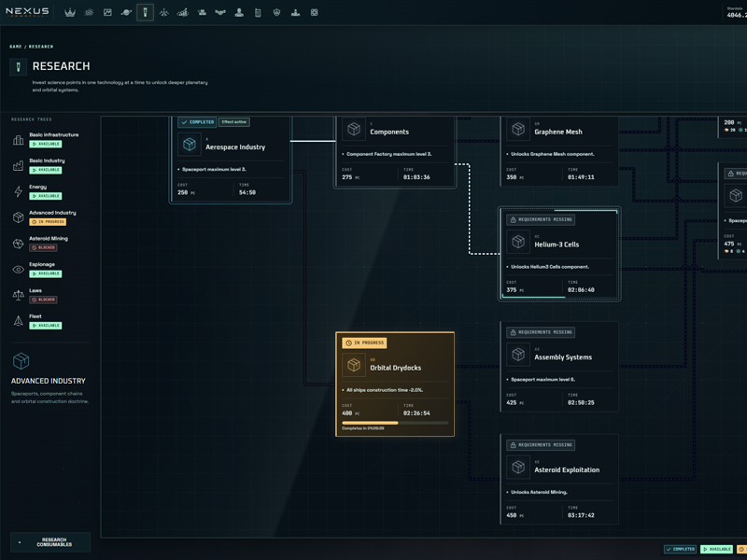747x560 pixels.
Task: Open the rising chart icon in top bar
Action: [182, 13]
